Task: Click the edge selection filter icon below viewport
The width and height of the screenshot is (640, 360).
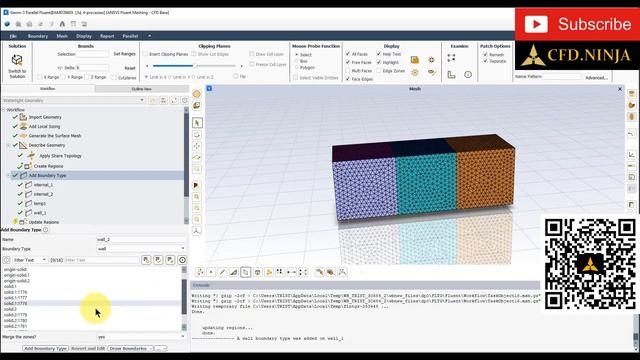Action: [x=222, y=272]
